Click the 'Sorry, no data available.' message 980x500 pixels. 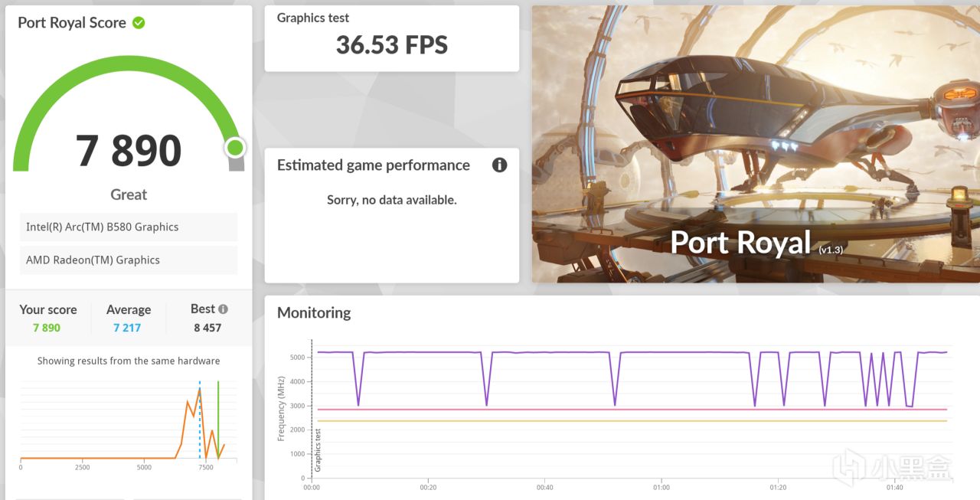pyautogui.click(x=392, y=200)
